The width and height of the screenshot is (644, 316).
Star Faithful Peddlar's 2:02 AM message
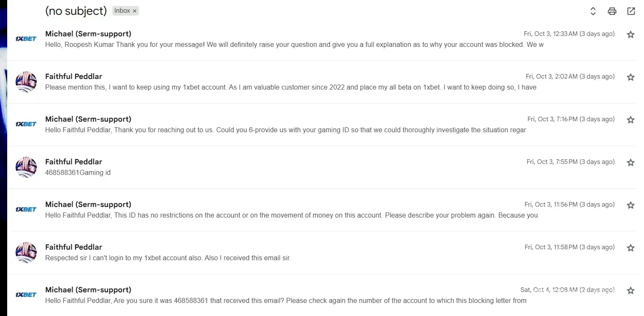pos(630,77)
